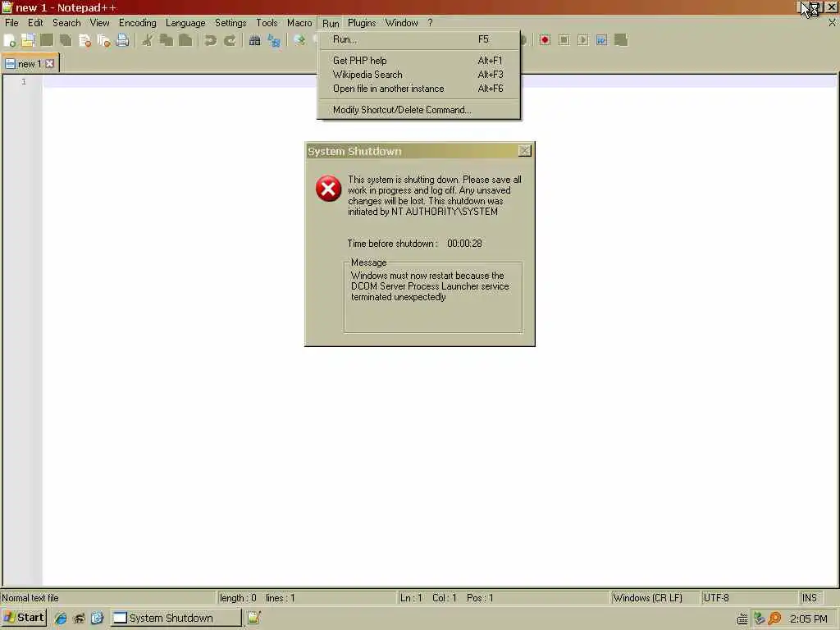Click the Save toolbar icon
This screenshot has height=630, width=840.
tap(47, 40)
